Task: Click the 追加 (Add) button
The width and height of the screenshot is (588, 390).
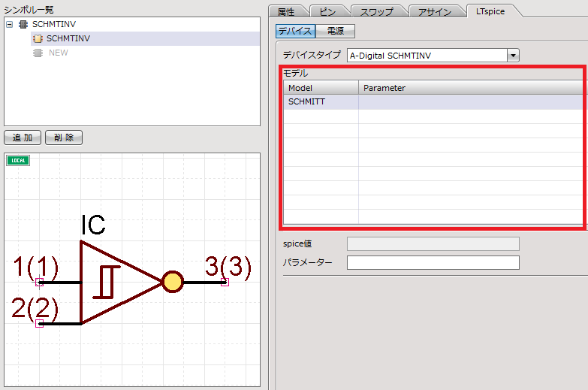Action: click(x=23, y=138)
